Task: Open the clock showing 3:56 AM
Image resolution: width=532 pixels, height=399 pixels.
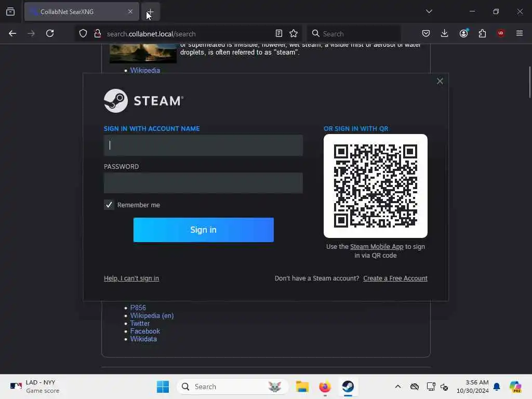Action: click(473, 387)
